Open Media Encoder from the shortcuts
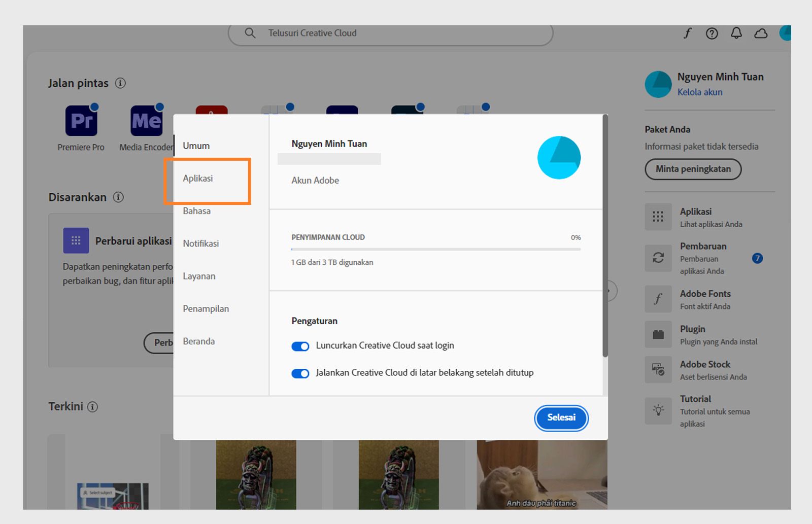The height and width of the screenshot is (524, 812). pos(145,121)
